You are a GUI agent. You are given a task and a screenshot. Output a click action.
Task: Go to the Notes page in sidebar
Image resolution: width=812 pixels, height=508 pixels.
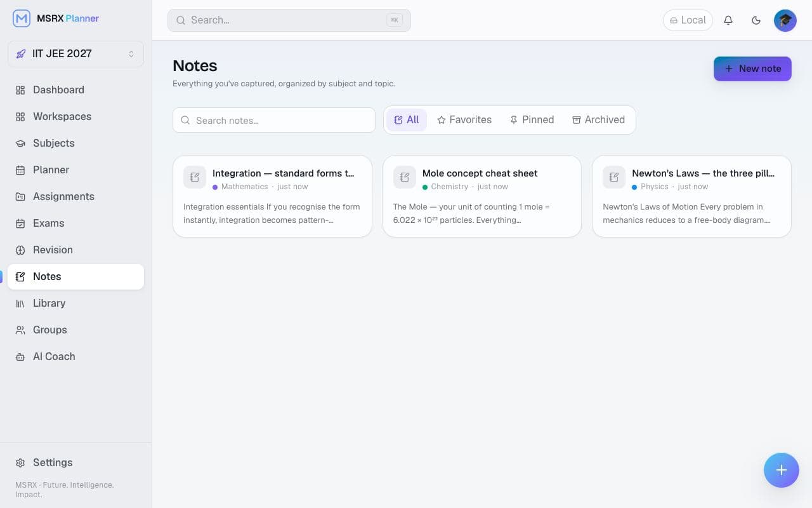75,277
